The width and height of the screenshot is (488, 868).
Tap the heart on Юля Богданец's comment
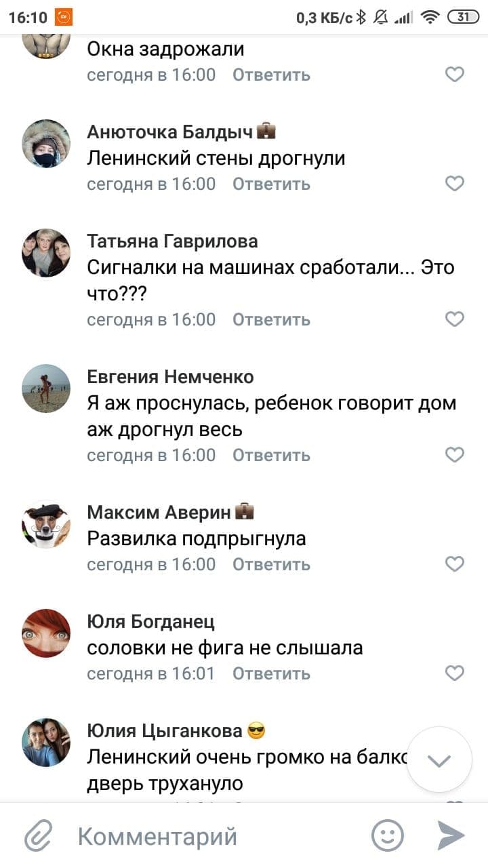coord(454,673)
